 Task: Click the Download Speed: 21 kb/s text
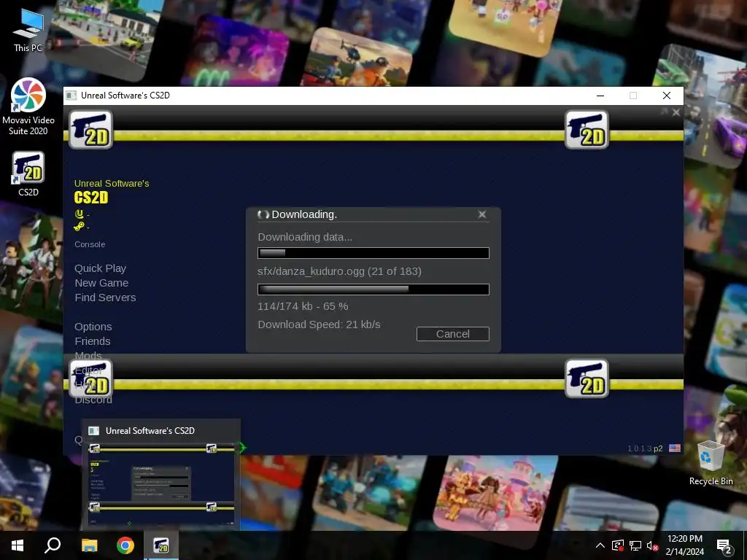coord(320,324)
